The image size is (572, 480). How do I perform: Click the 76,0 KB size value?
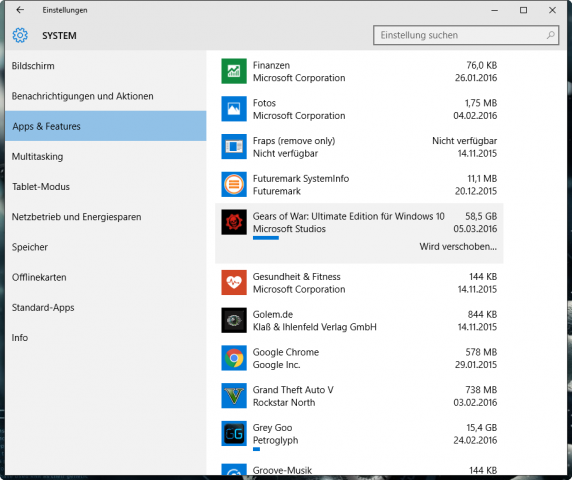(482, 65)
